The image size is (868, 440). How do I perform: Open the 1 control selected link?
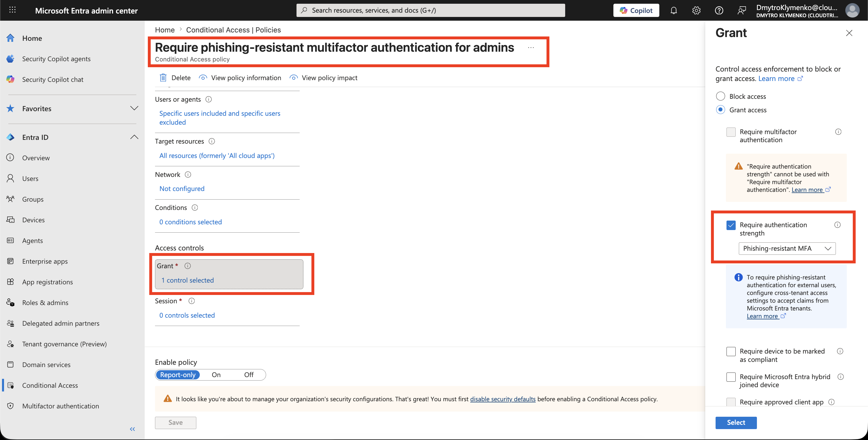pyautogui.click(x=188, y=280)
